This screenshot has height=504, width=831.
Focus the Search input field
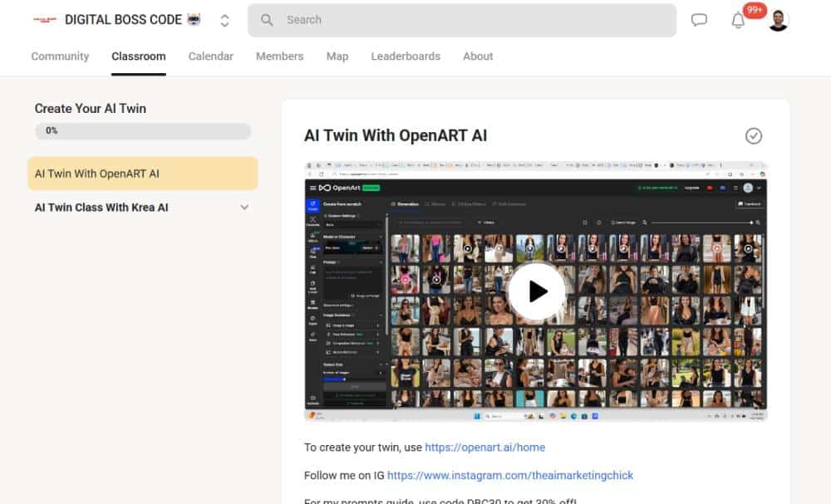pos(461,20)
